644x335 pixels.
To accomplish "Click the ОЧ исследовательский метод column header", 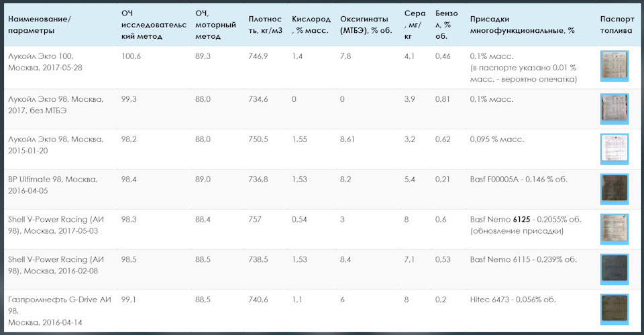I will [x=154, y=25].
